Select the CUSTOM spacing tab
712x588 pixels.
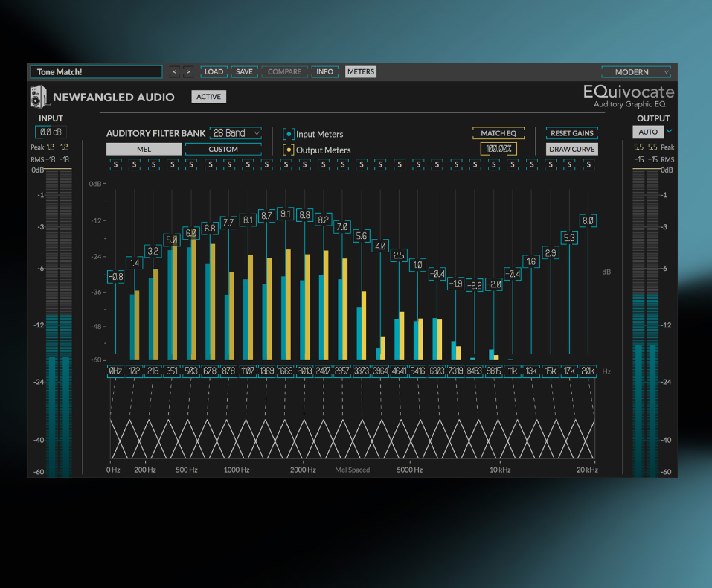coord(223,149)
